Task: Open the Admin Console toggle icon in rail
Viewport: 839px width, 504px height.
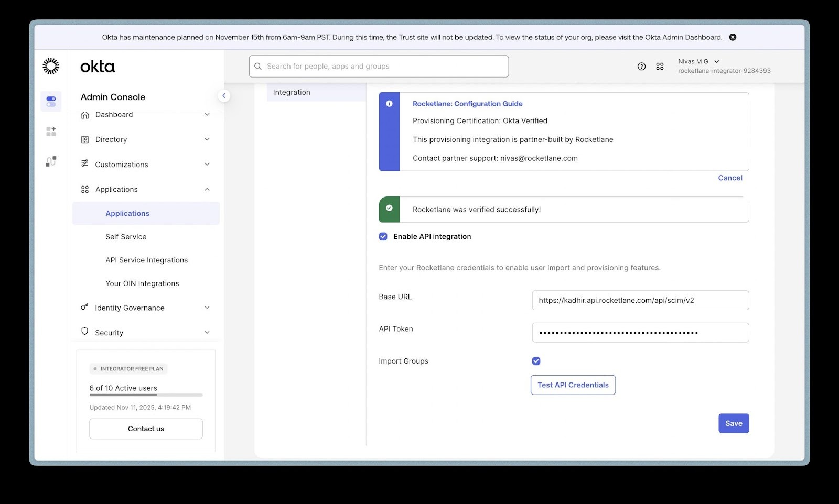Action: [x=51, y=101]
